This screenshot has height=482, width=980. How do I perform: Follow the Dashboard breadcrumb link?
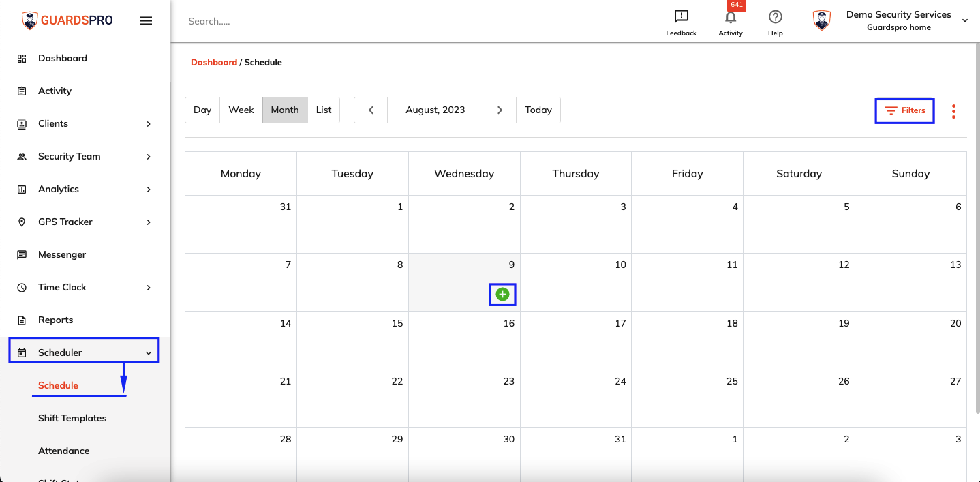click(x=214, y=62)
